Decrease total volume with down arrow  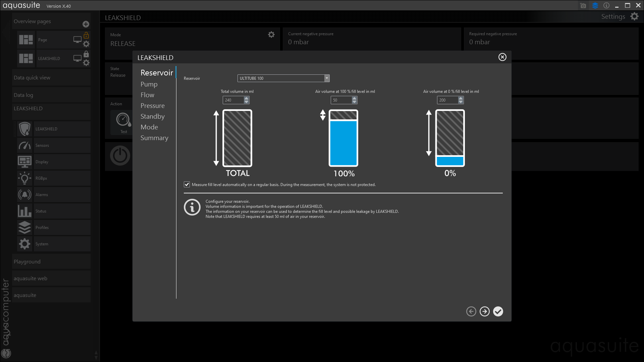point(247,102)
